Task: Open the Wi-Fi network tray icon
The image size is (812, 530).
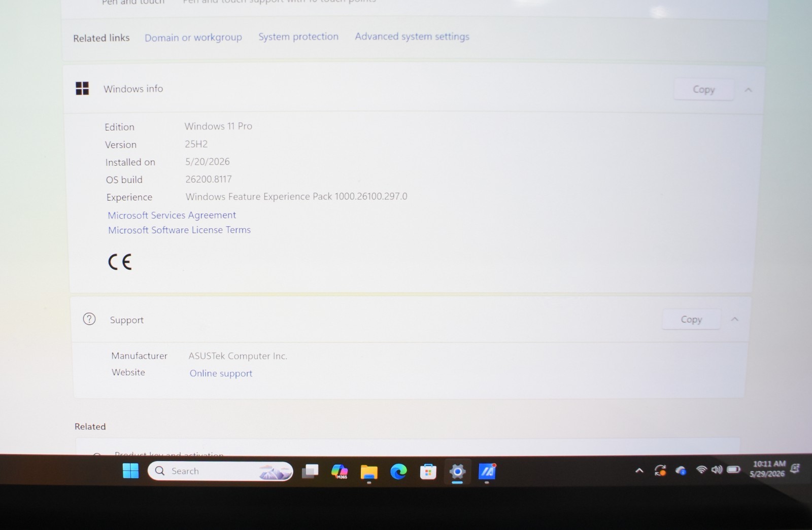Action: pyautogui.click(x=701, y=470)
